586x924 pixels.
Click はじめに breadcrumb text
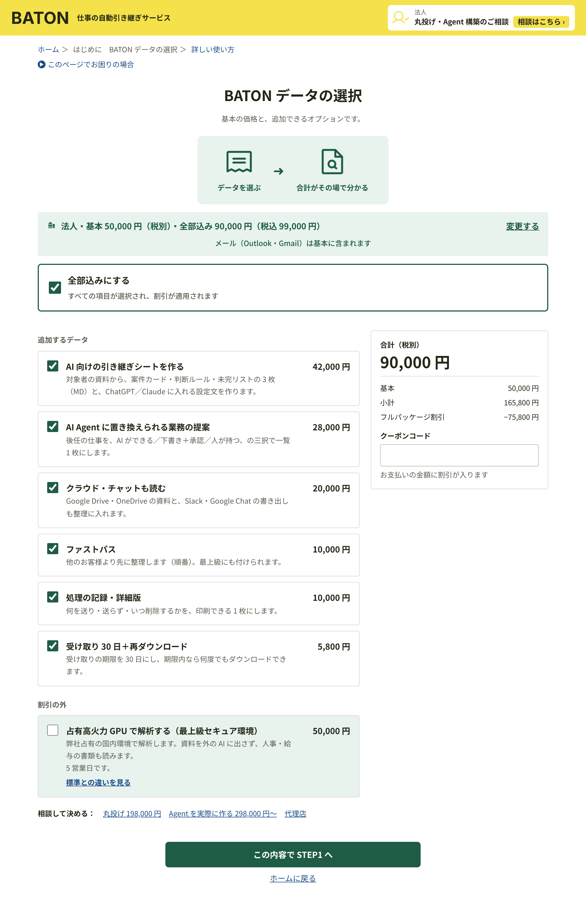tap(87, 49)
